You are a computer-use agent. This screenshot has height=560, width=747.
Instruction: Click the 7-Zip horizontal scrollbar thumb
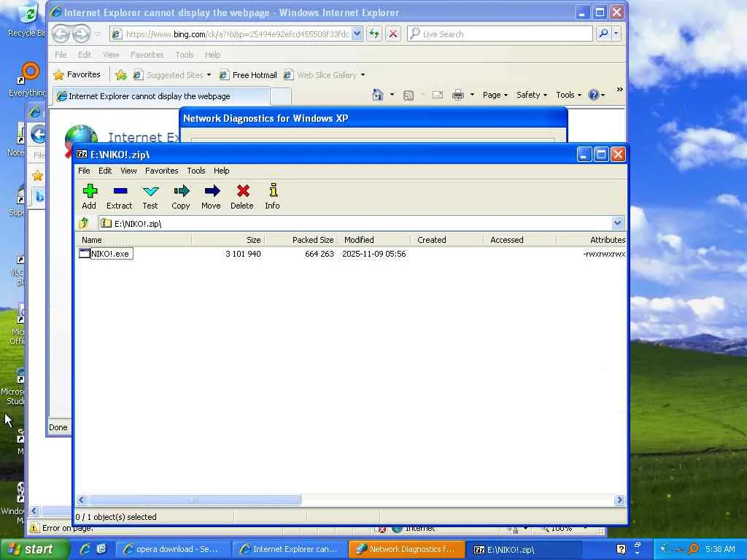pyautogui.click(x=194, y=499)
